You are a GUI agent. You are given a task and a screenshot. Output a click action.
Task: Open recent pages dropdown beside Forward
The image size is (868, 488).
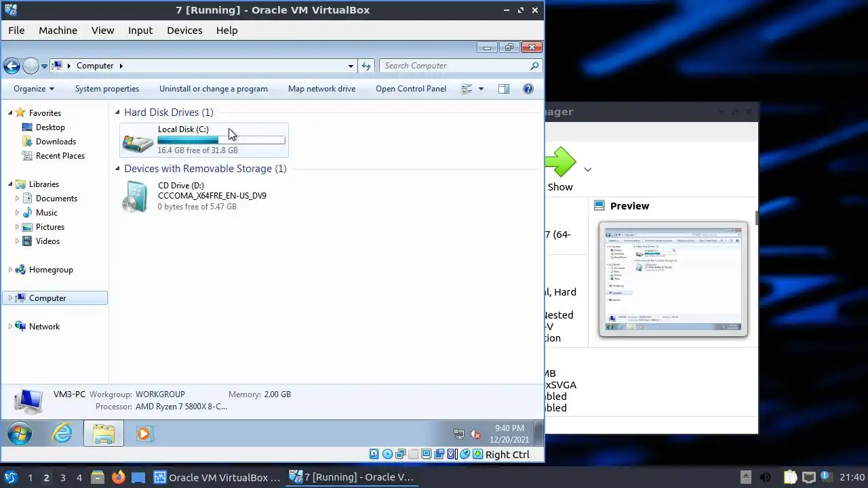pos(44,66)
